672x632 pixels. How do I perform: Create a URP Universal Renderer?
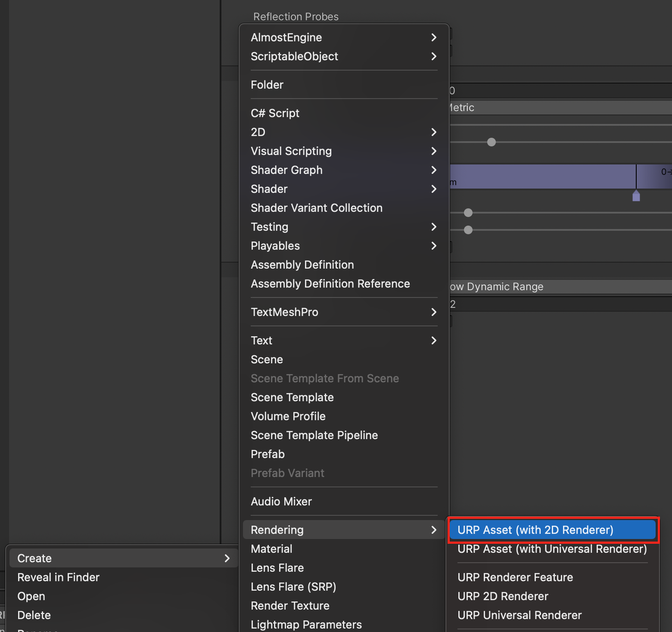[552, 615]
